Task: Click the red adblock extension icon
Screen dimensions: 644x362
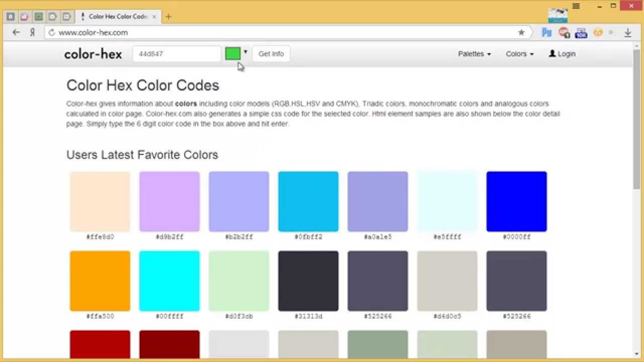Action: [x=564, y=32]
